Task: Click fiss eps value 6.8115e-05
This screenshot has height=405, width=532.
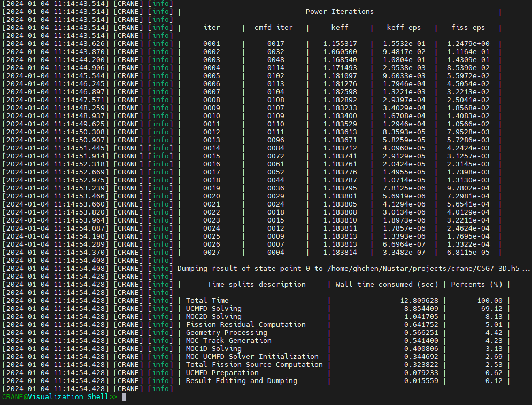Action: (468, 253)
